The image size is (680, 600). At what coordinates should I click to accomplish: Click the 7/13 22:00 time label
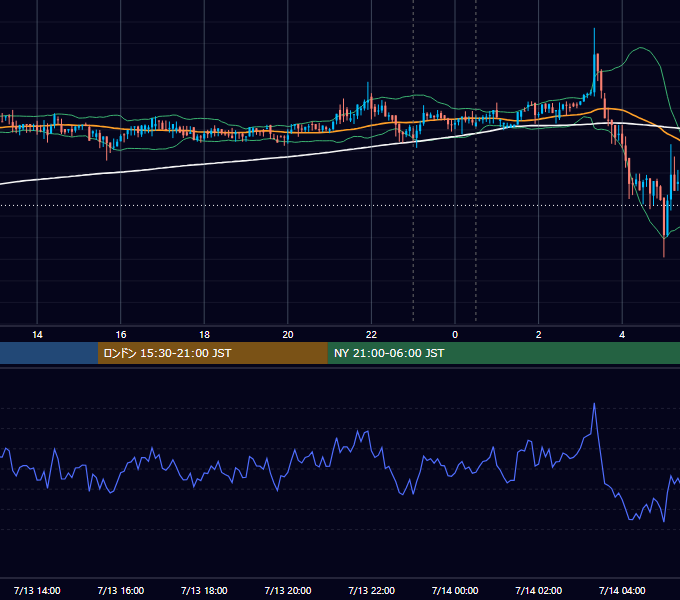point(372,590)
